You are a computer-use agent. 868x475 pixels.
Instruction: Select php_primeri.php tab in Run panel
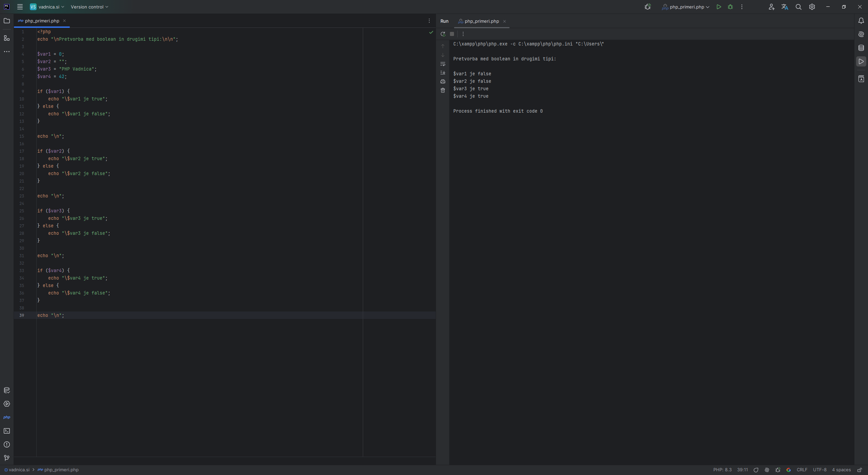(481, 21)
